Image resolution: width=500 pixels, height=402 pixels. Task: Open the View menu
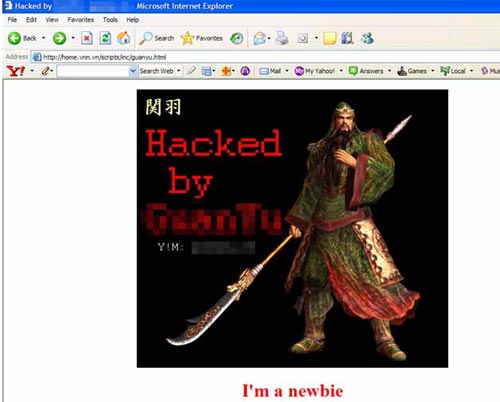[x=52, y=20]
